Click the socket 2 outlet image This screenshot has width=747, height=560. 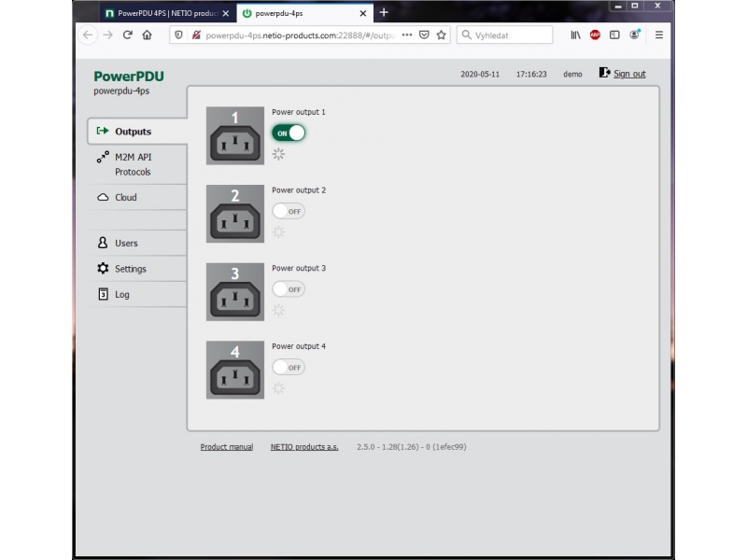tap(235, 214)
